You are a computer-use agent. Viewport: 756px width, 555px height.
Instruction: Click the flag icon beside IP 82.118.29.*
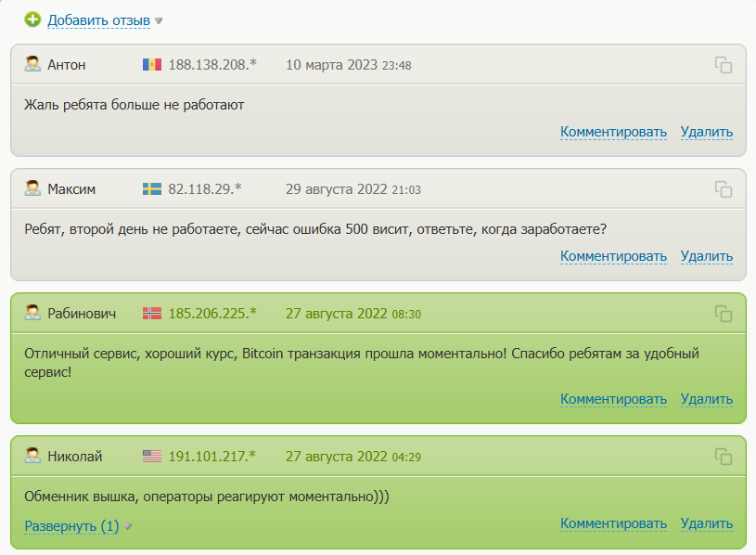pos(152,189)
